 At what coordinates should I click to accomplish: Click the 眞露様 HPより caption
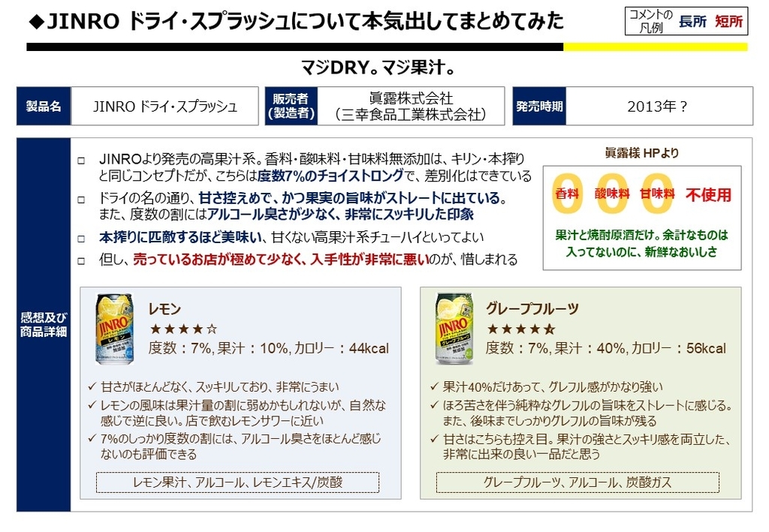(x=641, y=153)
